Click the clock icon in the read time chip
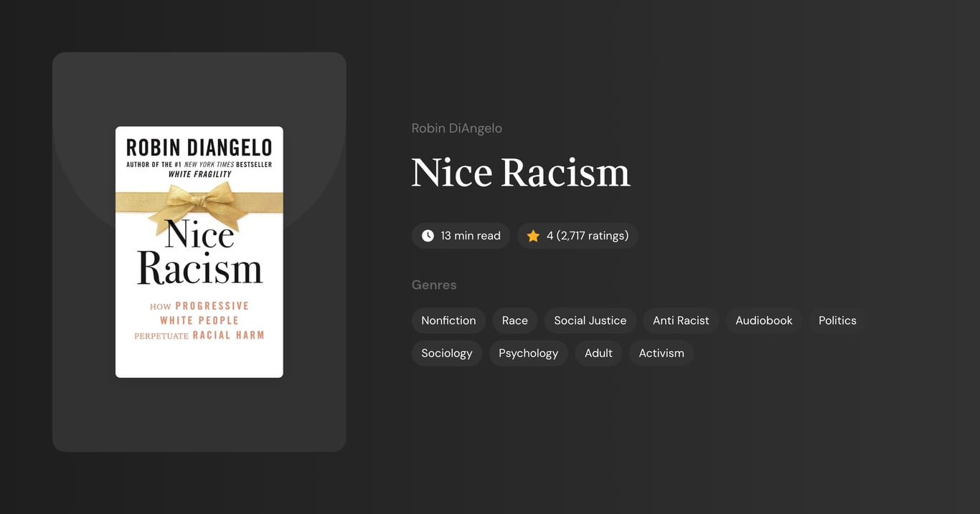Viewport: 980px width, 514px height. [428, 235]
